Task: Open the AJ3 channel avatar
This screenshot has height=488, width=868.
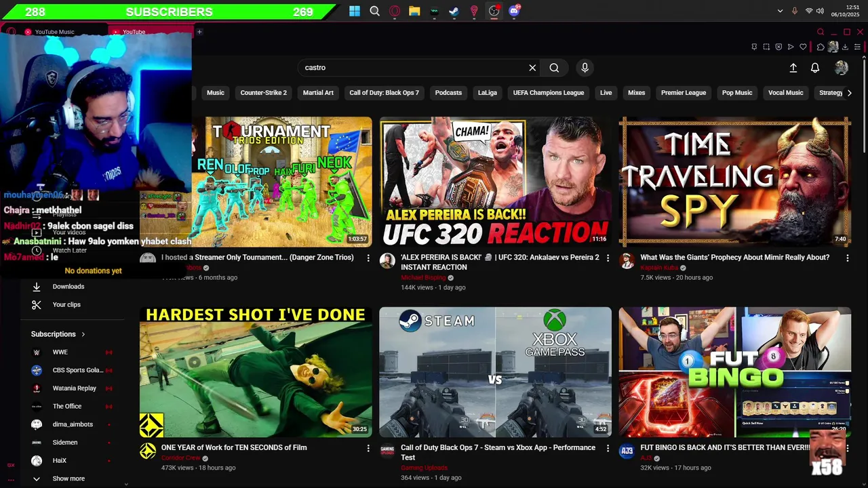Action: [x=627, y=451]
